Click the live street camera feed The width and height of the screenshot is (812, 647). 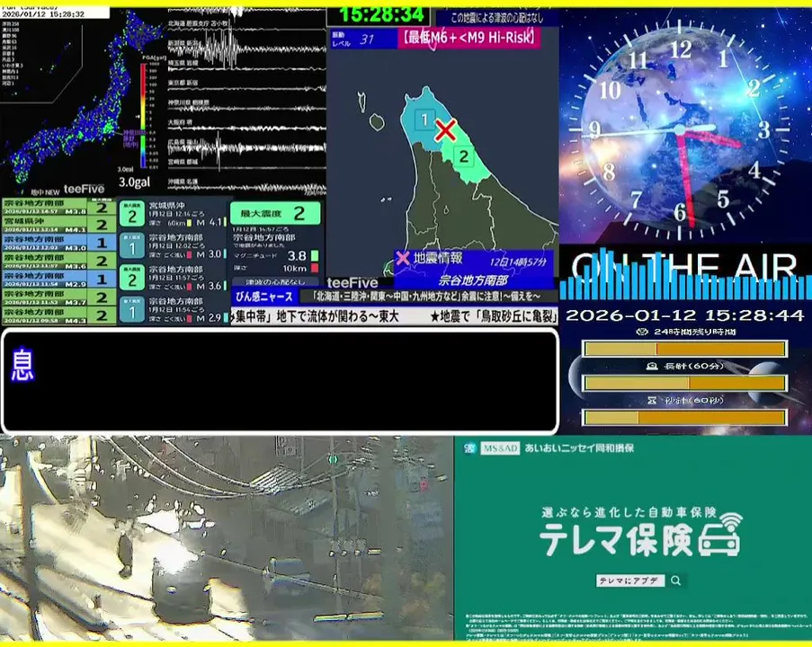tap(227, 538)
